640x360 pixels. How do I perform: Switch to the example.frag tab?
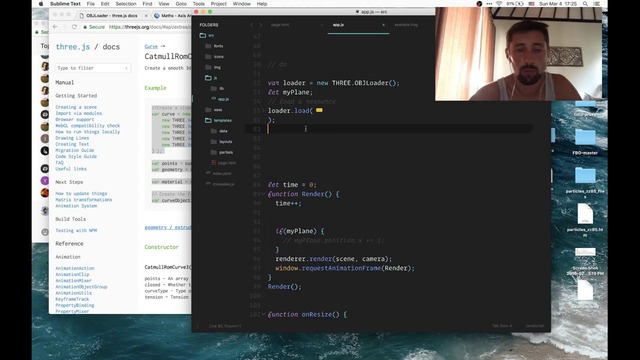pos(406,25)
